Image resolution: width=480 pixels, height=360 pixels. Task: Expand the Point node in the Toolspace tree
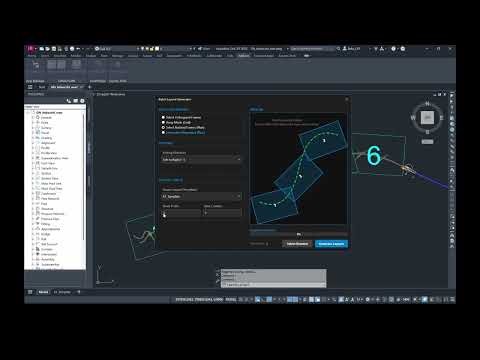point(33,122)
